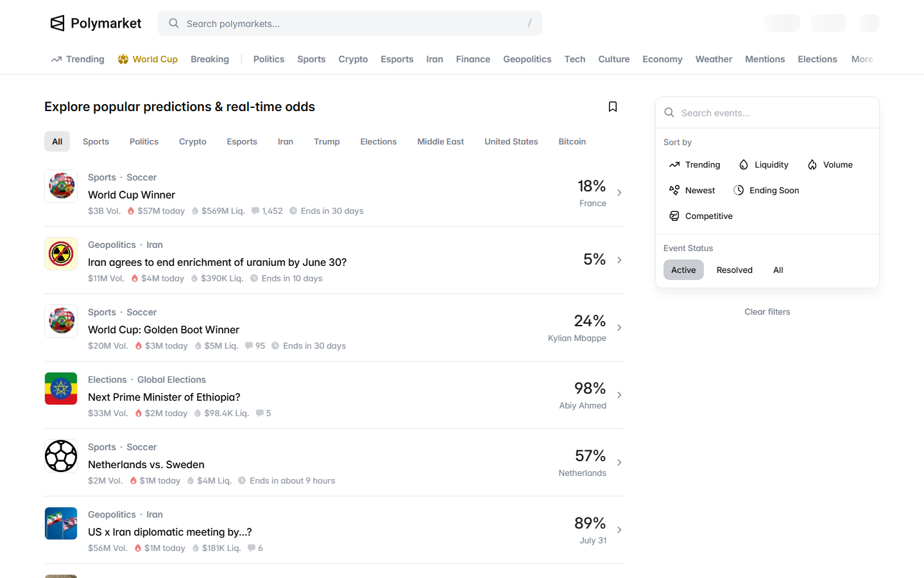The height and width of the screenshot is (578, 924).
Task: Click the comments icon on Golden Boot Winner row
Action: 249,346
